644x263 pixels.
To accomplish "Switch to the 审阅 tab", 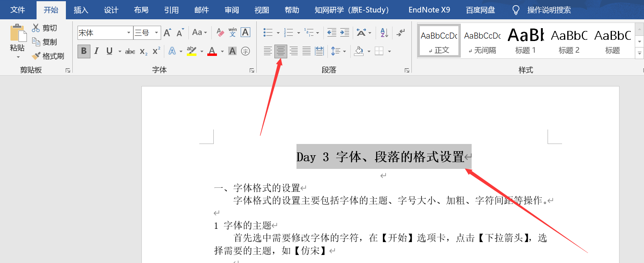I will 231,10.
